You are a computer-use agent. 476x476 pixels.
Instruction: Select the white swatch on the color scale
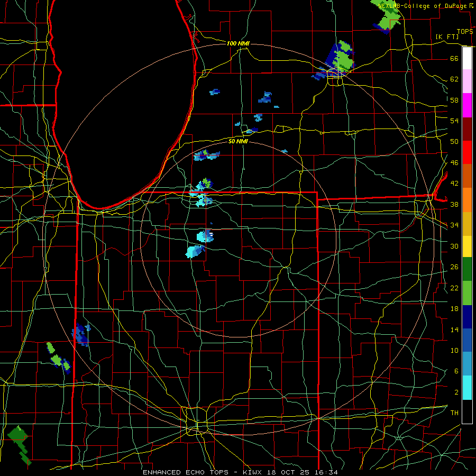467,58
